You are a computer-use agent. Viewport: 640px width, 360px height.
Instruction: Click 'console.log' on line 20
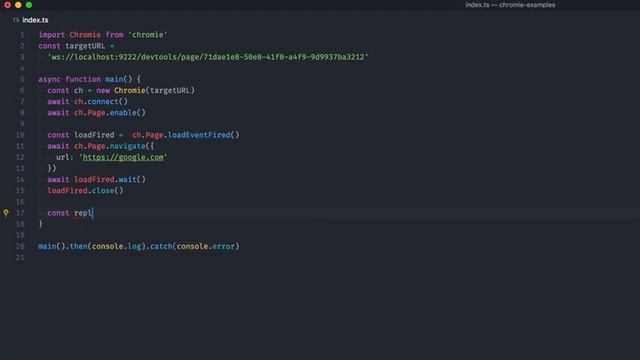[x=116, y=246]
